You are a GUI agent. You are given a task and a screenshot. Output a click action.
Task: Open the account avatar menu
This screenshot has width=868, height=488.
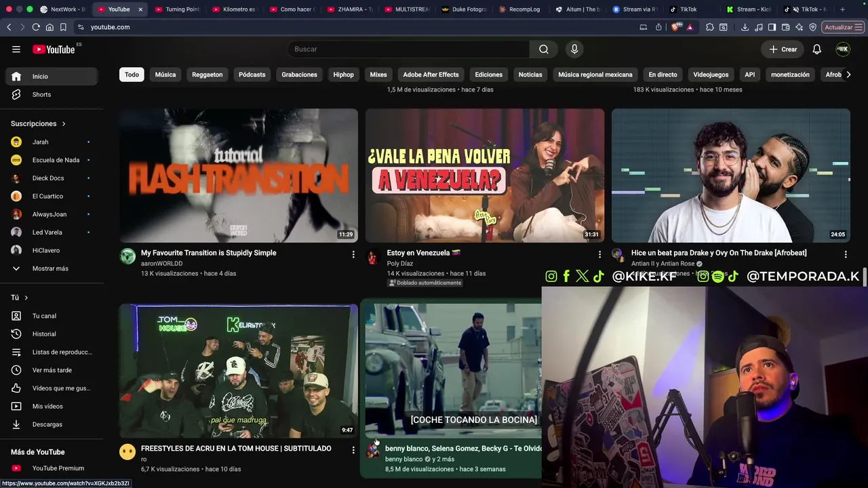tap(843, 49)
